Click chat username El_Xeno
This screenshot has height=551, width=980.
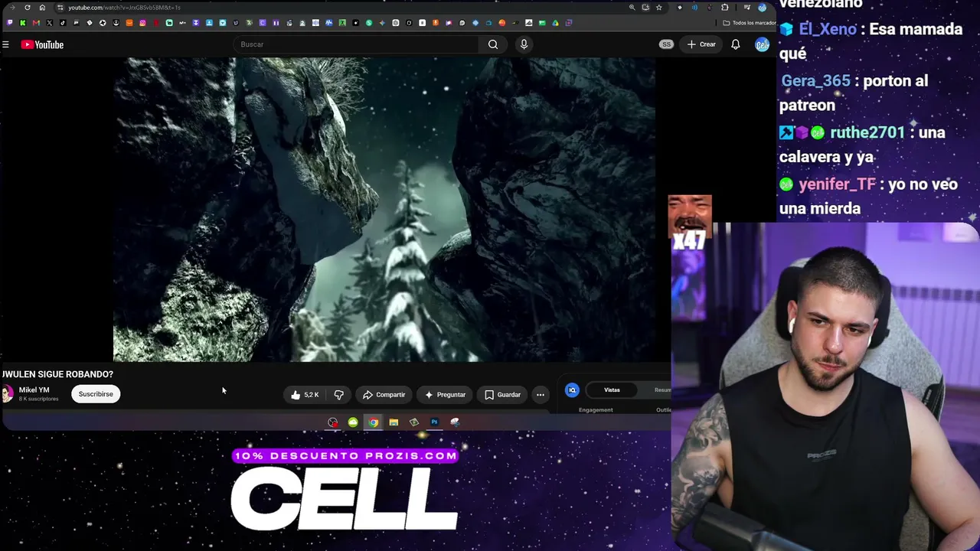point(828,29)
